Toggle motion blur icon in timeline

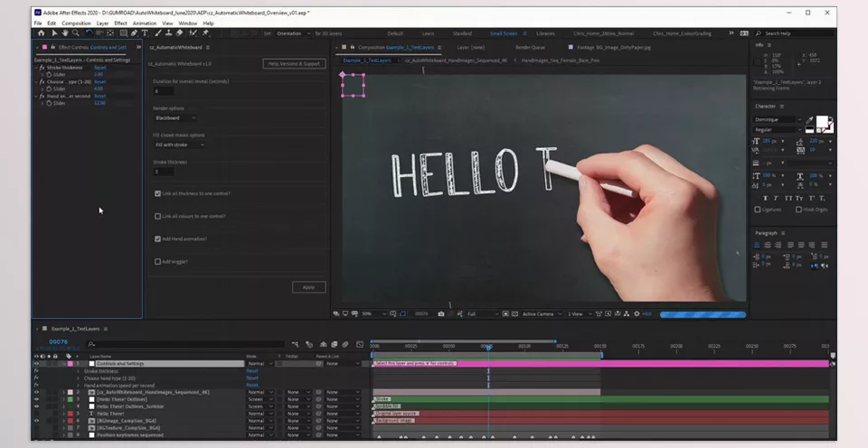click(345, 344)
